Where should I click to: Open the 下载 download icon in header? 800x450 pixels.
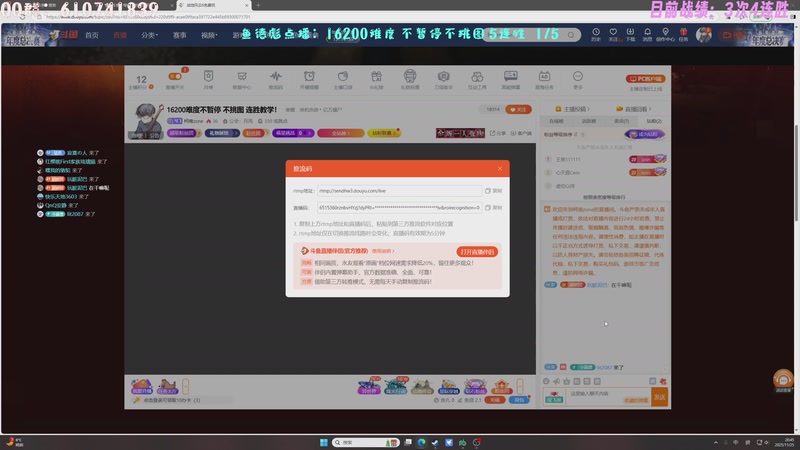coord(631,35)
